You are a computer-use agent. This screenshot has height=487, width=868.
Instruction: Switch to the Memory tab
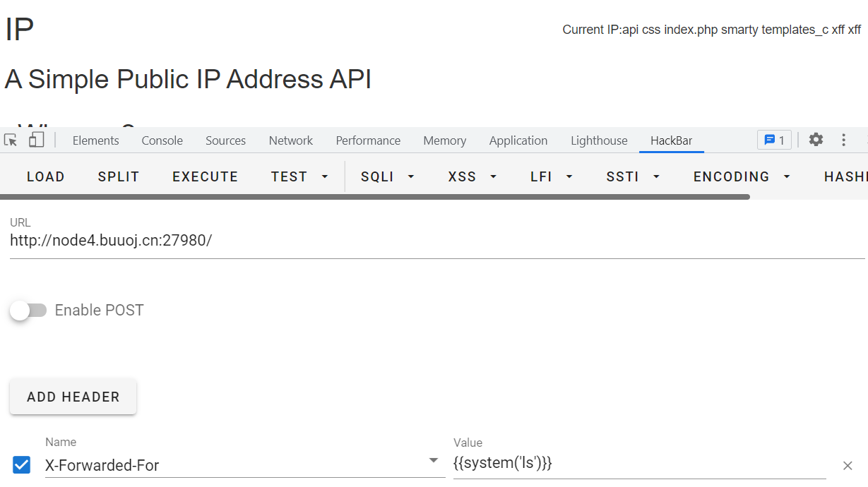(x=444, y=140)
